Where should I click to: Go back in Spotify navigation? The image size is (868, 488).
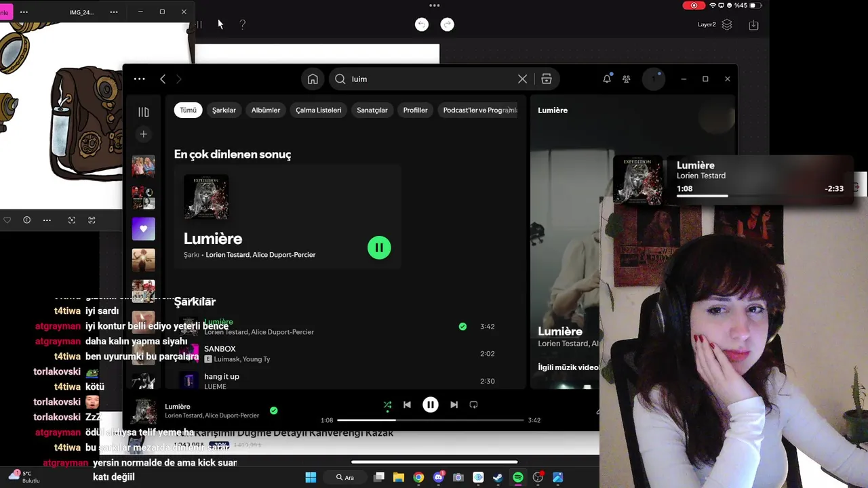pos(163,79)
